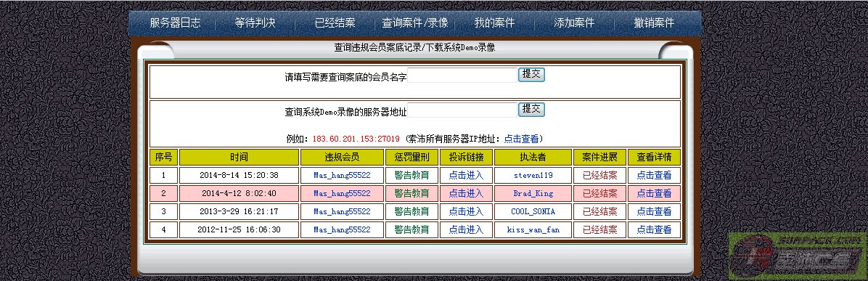The image size is (868, 281).
Task: Open 点击查看 details for row 4
Action: (654, 229)
